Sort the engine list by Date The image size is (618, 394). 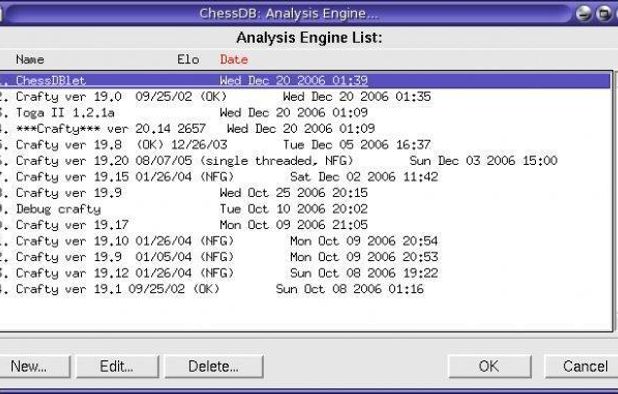[x=234, y=59]
